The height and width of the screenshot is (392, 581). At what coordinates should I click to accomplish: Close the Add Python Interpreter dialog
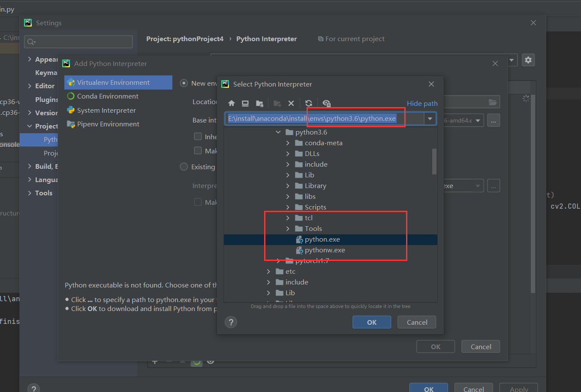click(x=495, y=63)
